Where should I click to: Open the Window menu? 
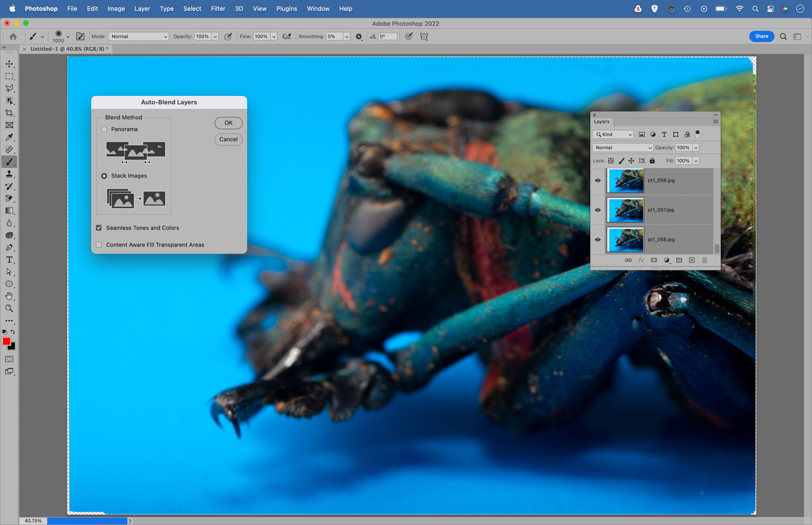click(318, 9)
